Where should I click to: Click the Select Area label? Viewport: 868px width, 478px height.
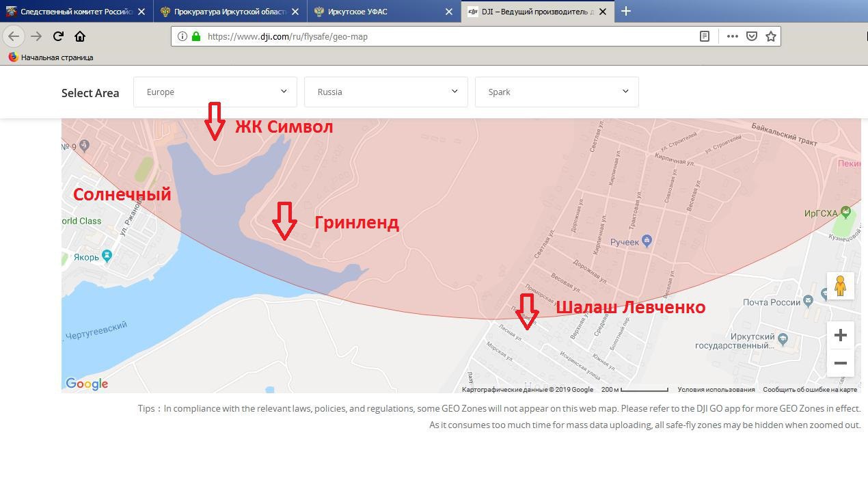click(90, 93)
